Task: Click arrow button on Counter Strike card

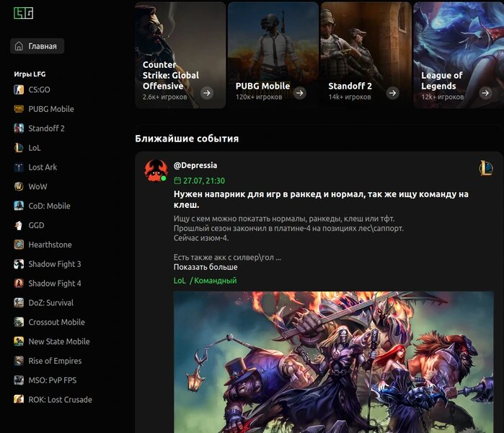Action: [x=207, y=93]
